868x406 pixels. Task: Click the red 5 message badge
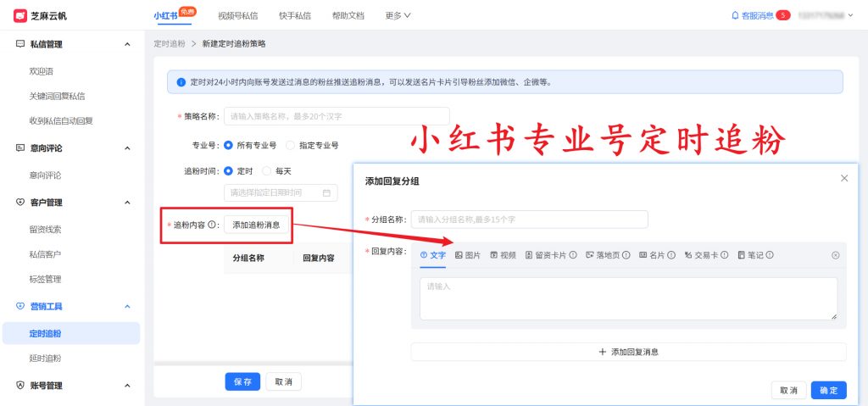[x=783, y=15]
